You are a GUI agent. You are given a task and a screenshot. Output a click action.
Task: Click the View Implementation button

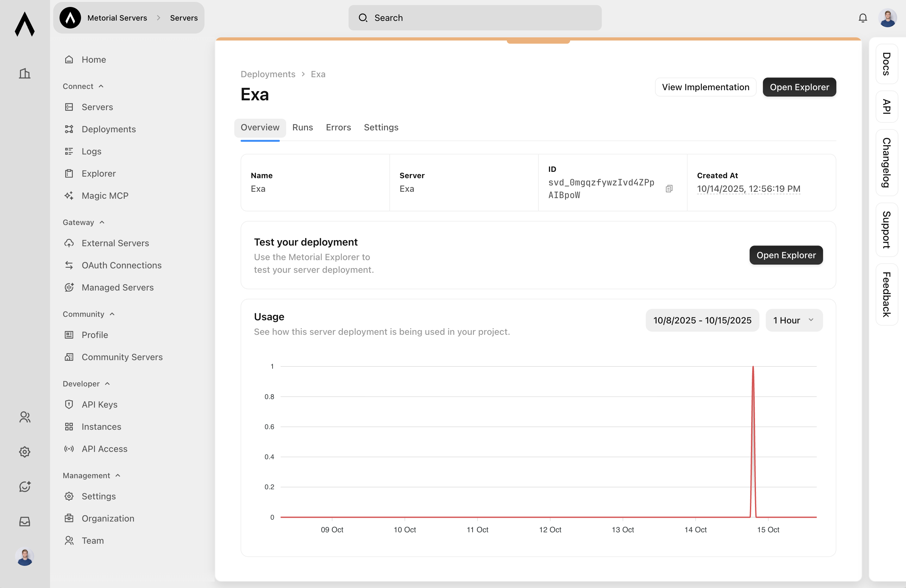[705, 87]
